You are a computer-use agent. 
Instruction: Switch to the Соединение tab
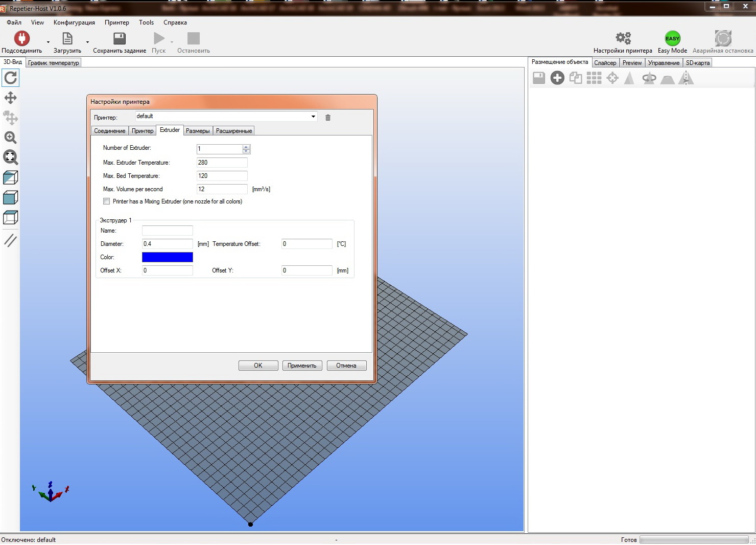110,131
